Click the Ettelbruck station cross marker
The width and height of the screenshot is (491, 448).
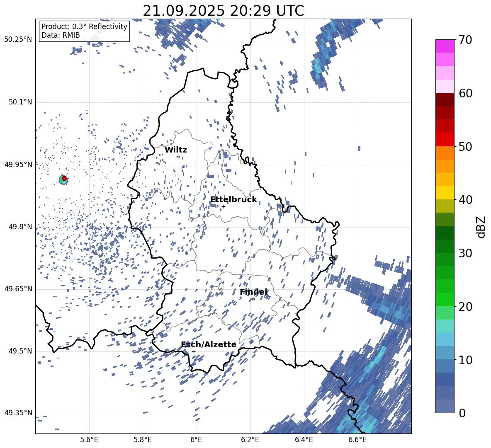point(224,206)
